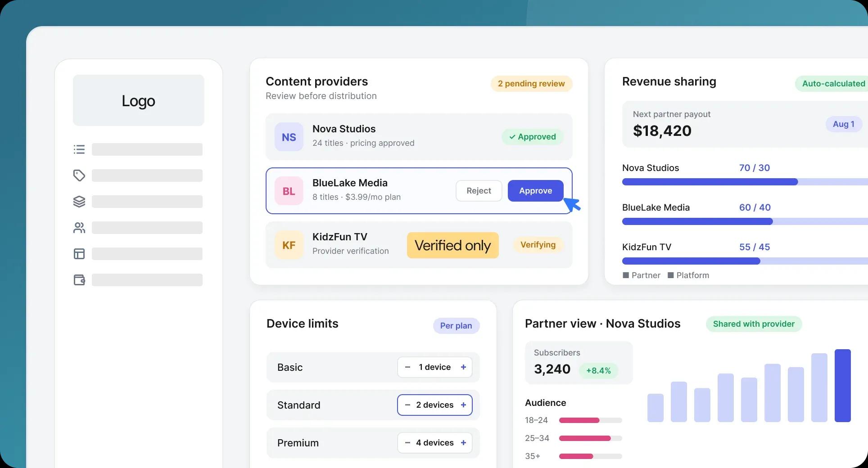The image size is (868, 468).
Task: Click the Shared with provider badge
Action: [x=754, y=324]
